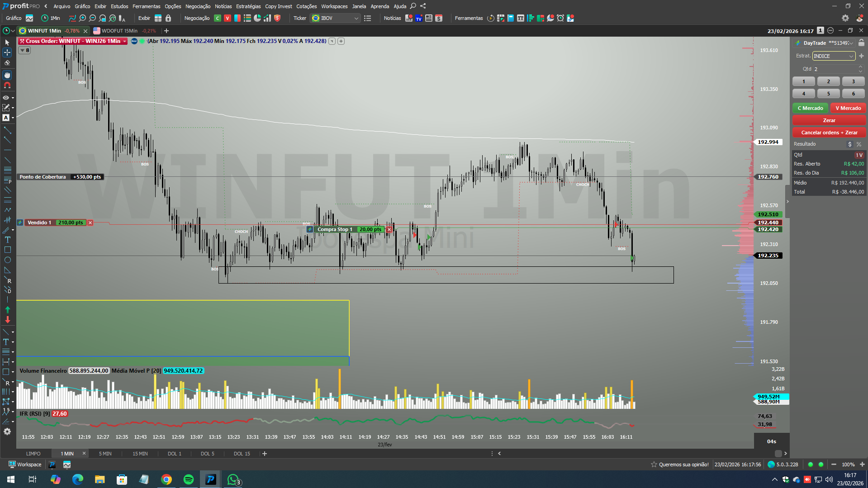Screen dimensions: 868x488
Task: Select the hand pan tool
Action: [7, 75]
